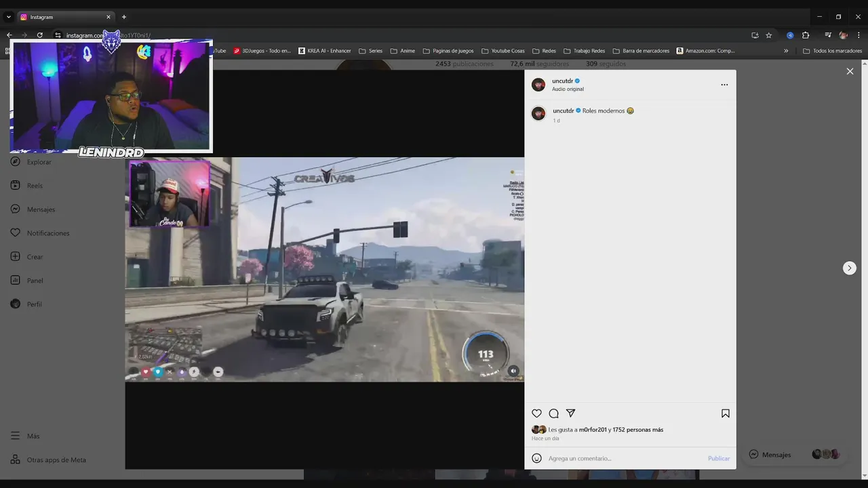Open Perfil avatar in sidebar
This screenshot has height=488, width=868.
pyautogui.click(x=15, y=304)
